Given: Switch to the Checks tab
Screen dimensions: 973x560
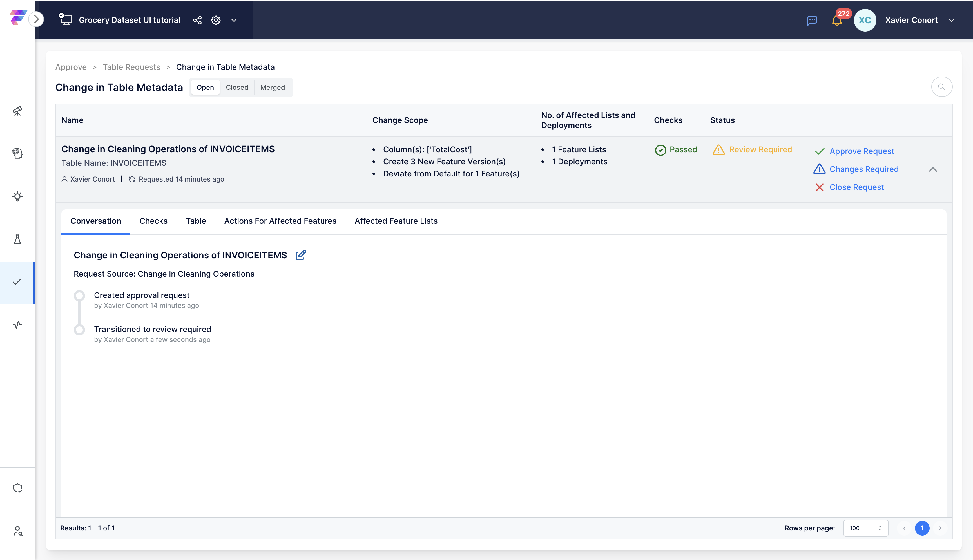Looking at the screenshot, I should point(153,221).
